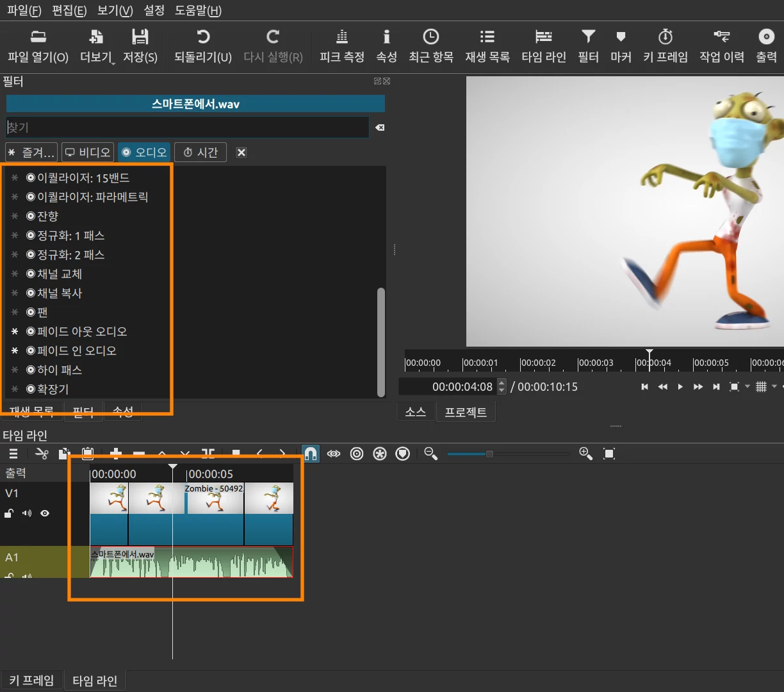Image resolution: width=784 pixels, height=692 pixels.
Task: Clear the filter search field
Action: tap(380, 128)
